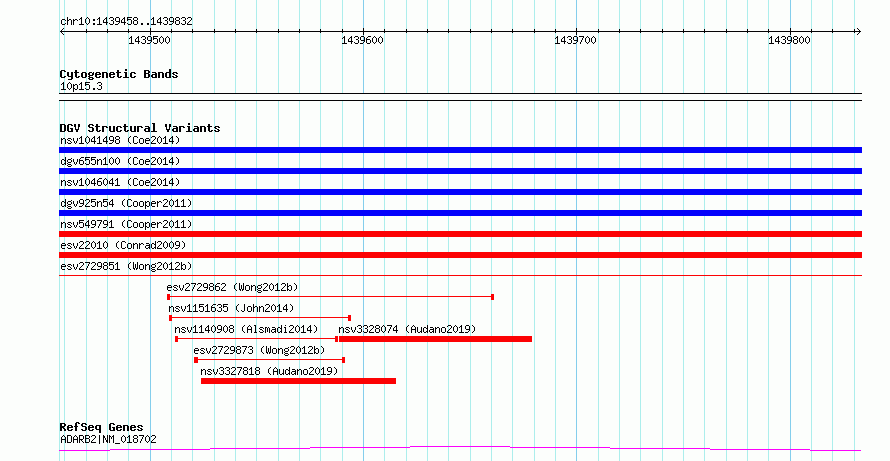Select variant label nsv3328074 (Audano2019)
Image resolution: width=890 pixels, height=461 pixels.
[x=407, y=329]
